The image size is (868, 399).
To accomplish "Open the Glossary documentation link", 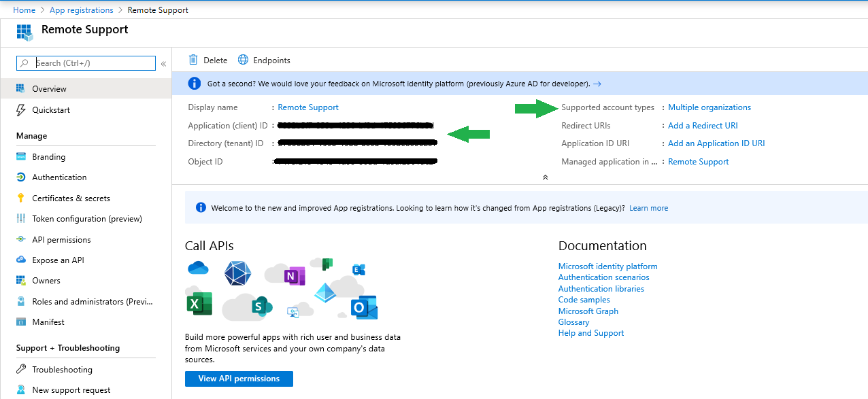I will coord(574,322).
